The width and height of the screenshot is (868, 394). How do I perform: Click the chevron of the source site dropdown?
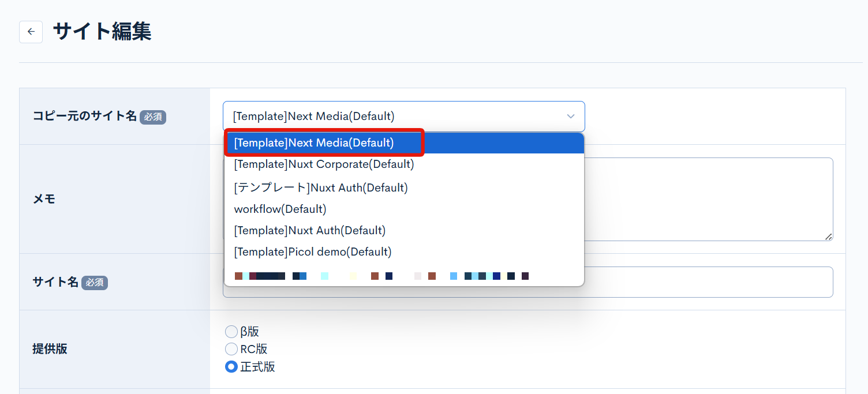(570, 117)
